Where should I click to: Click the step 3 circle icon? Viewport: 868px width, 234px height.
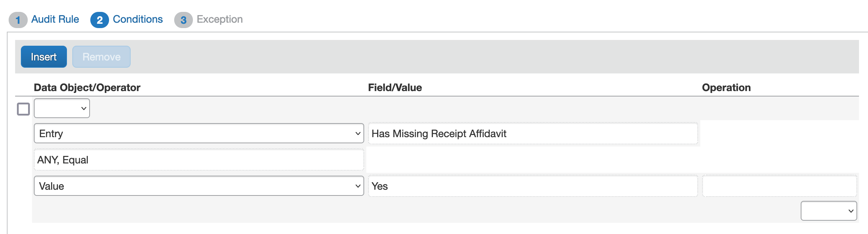click(184, 20)
